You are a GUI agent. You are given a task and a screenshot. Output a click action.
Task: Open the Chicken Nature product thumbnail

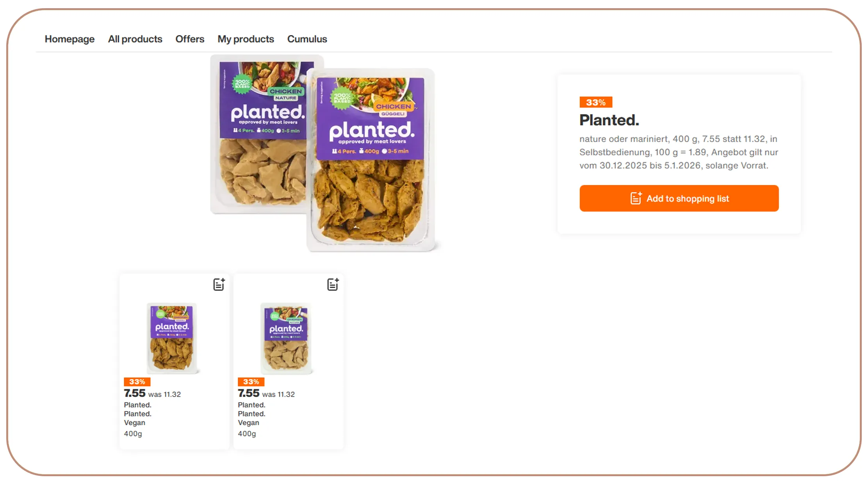pos(286,338)
